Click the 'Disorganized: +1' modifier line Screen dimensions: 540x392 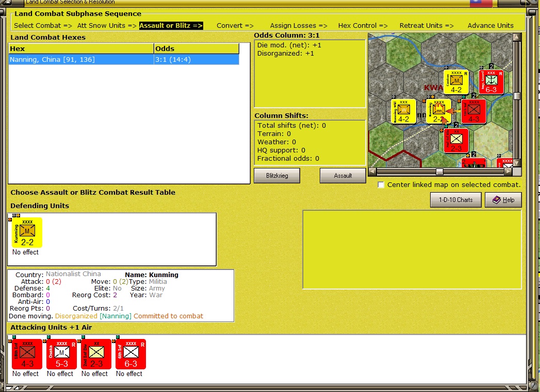tap(286, 53)
